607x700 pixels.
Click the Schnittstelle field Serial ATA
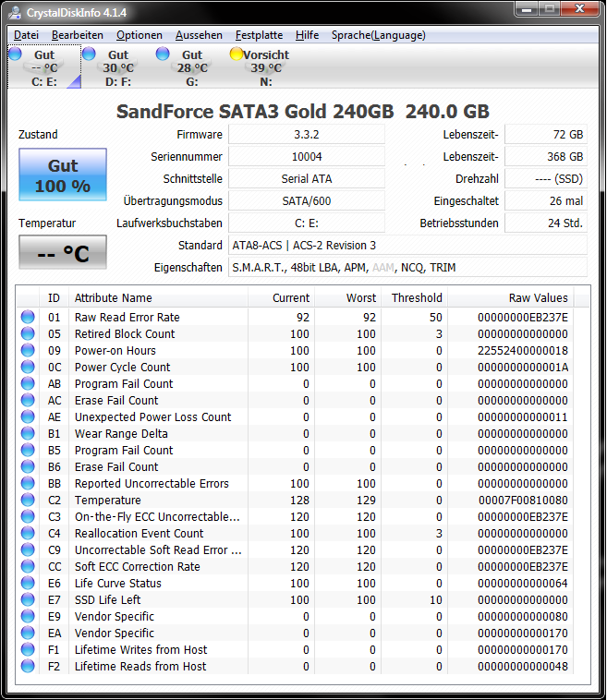(307, 178)
